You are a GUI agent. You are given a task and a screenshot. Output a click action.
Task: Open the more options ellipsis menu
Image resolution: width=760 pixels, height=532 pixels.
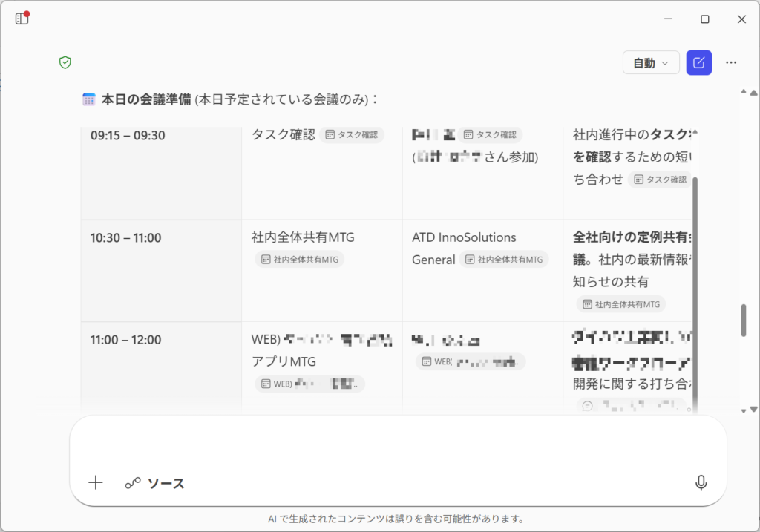pyautogui.click(x=731, y=63)
